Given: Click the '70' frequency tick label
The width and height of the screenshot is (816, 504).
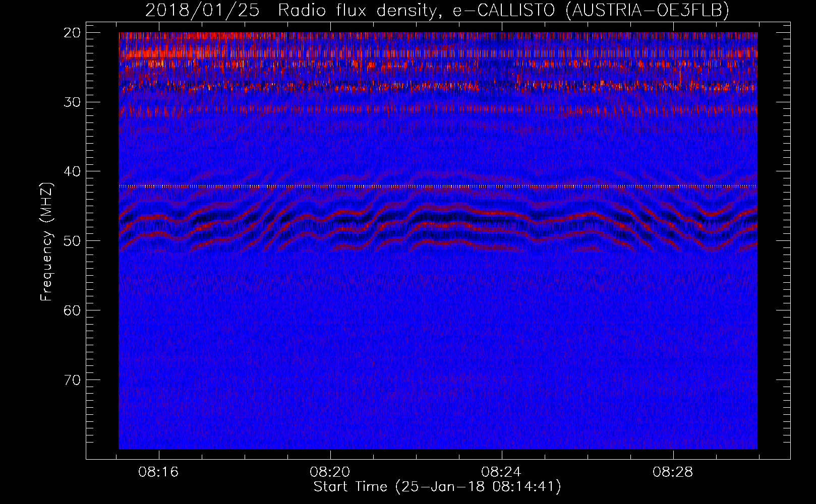Looking at the screenshot, I should click(73, 380).
